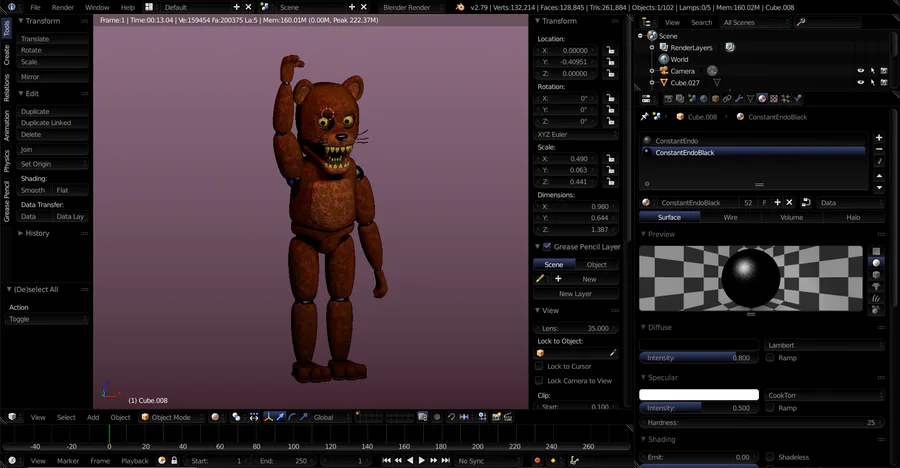
Task: Open the Object properties cube icon
Action: 715,99
